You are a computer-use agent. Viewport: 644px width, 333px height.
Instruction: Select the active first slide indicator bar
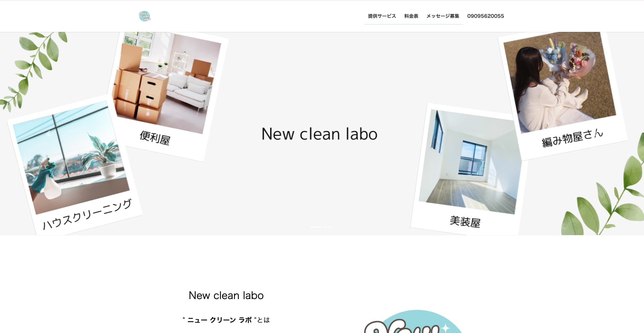[316, 227]
